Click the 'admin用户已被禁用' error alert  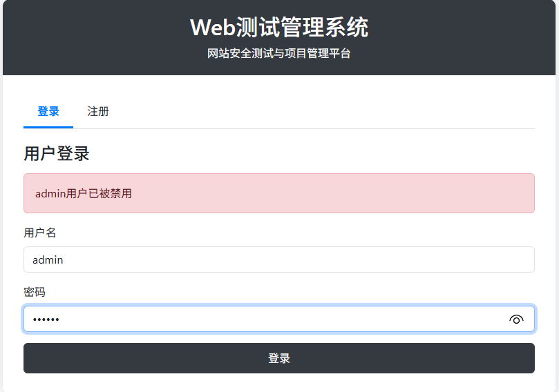(278, 193)
